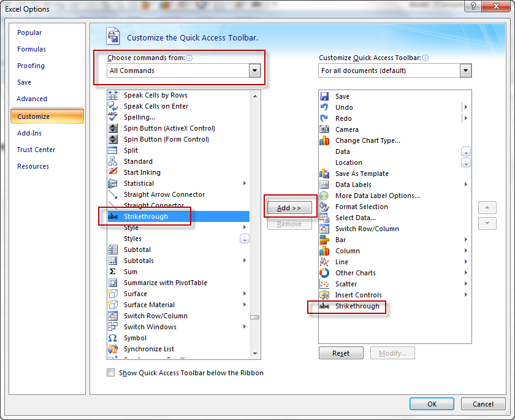Select the Standard hierarchy icon
Screen dimensions: 515x420
coord(113,161)
